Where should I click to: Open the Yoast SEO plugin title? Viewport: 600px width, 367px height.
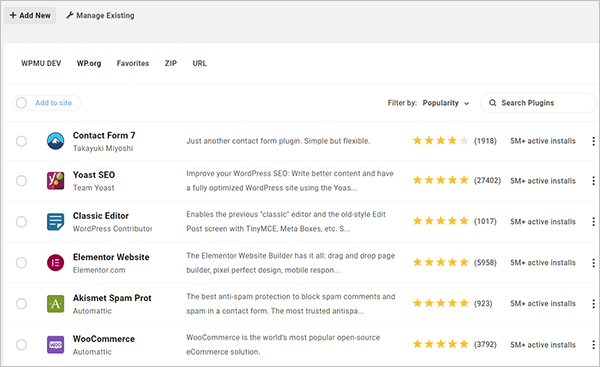[x=94, y=175]
